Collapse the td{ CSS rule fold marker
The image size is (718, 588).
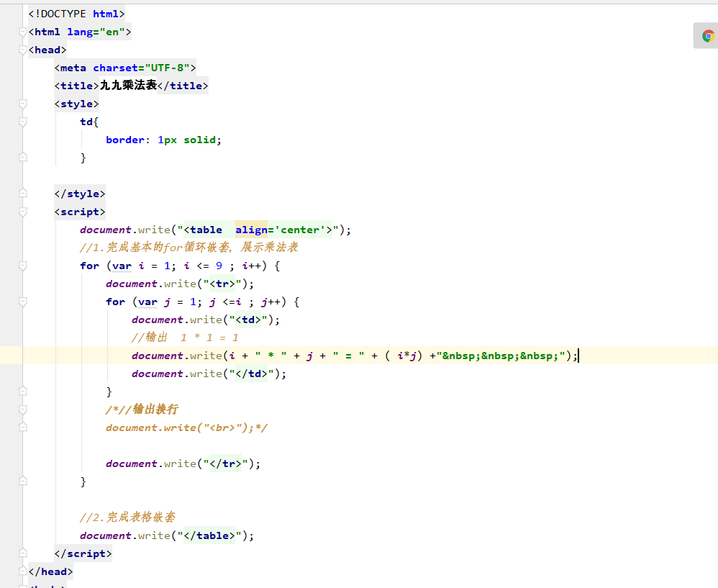coord(22,122)
